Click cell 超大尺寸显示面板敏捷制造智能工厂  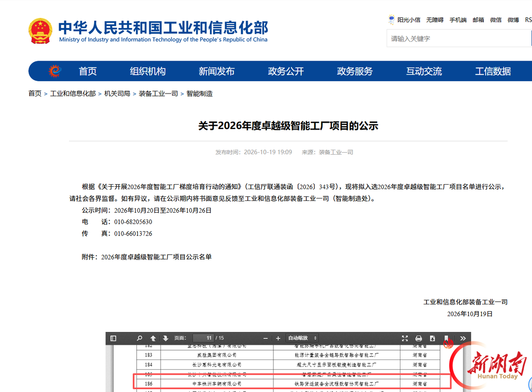click(x=336, y=365)
